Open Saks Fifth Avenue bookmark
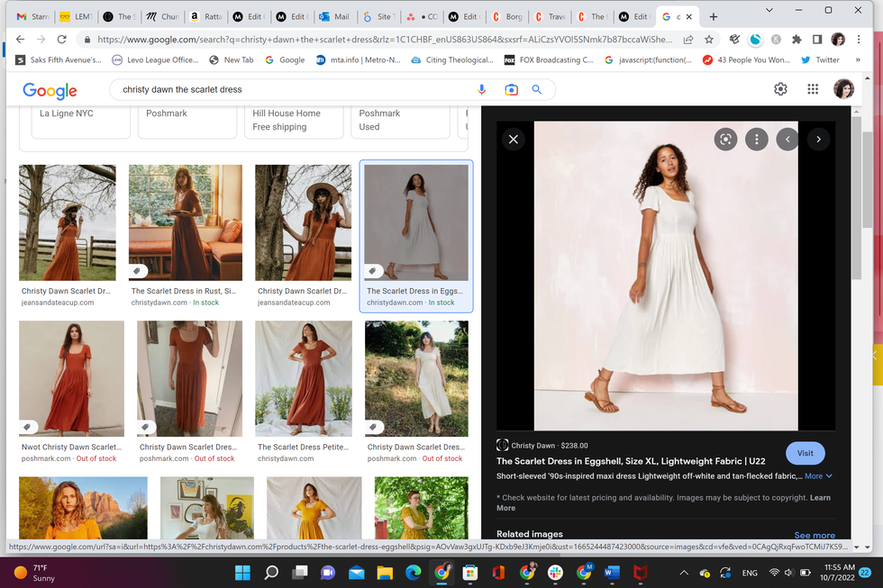 58,59
